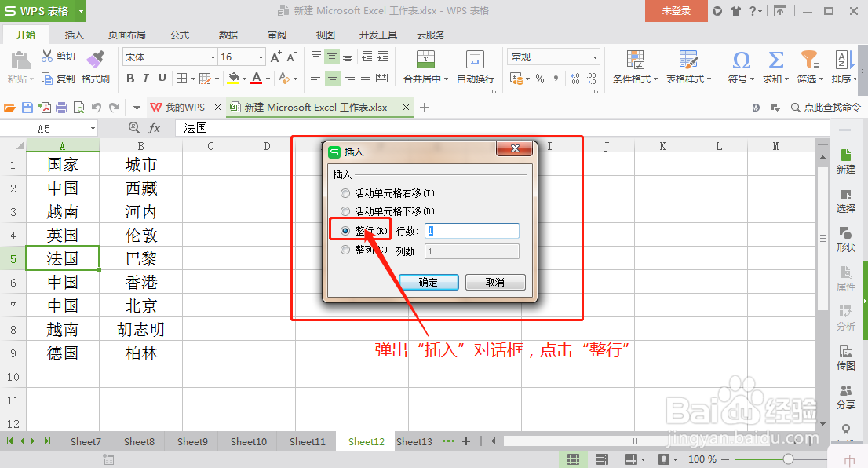Viewport: 868px width, 468px height.
Task: Select shift active cells right option
Action: tap(345, 193)
